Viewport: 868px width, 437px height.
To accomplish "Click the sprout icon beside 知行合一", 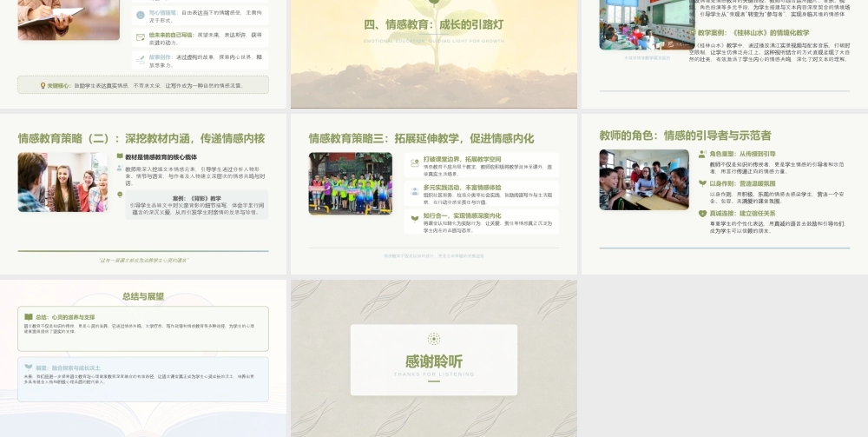I will [x=415, y=219].
